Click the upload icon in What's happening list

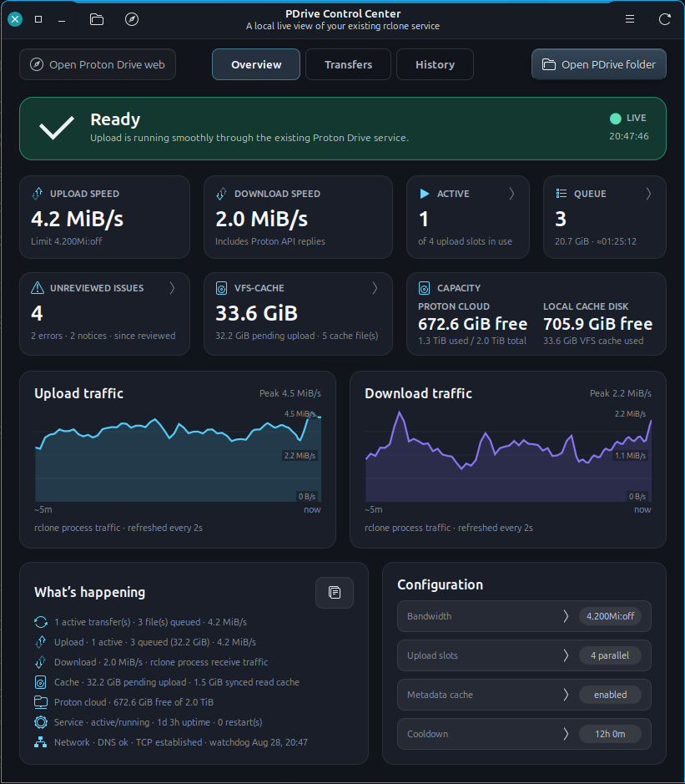[x=41, y=642]
